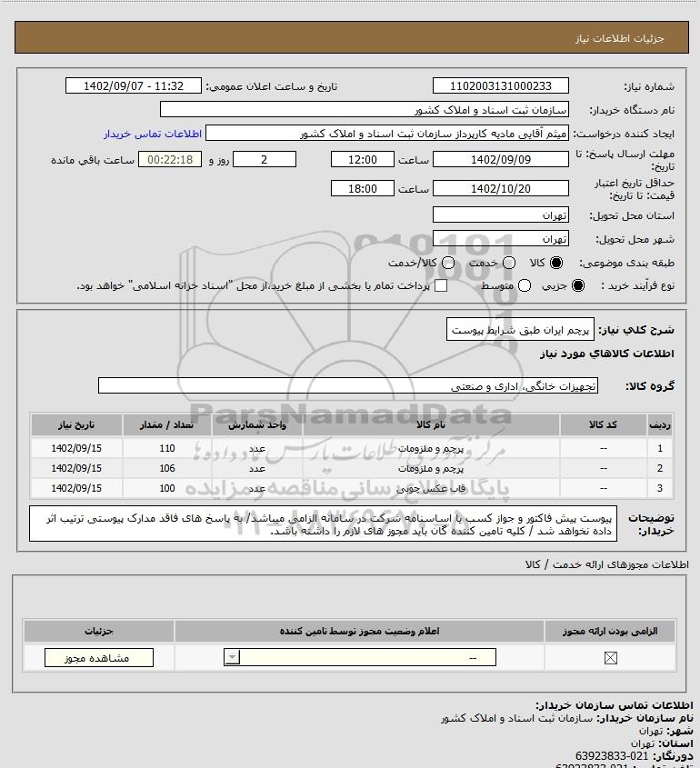The image size is (700, 768).
Task: Click the need number field 1102003131000233
Action: 501,86
